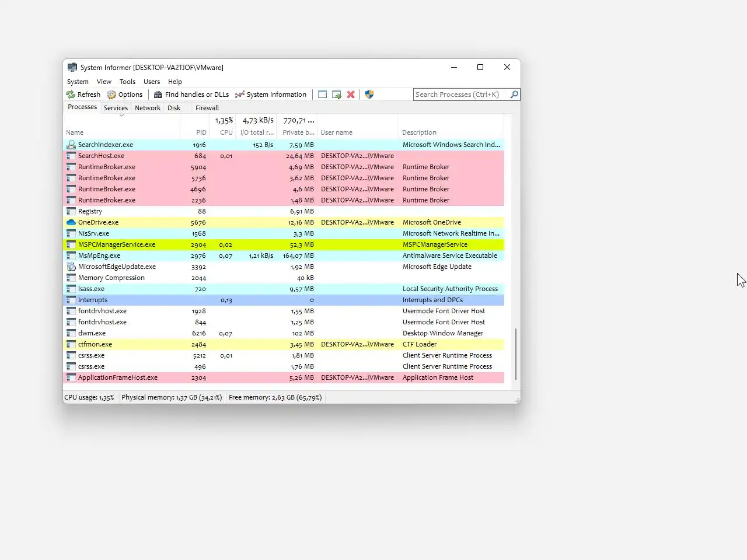Sort by the I/O total rate column header
Viewport: 747px width, 560px height.
pyautogui.click(x=256, y=127)
